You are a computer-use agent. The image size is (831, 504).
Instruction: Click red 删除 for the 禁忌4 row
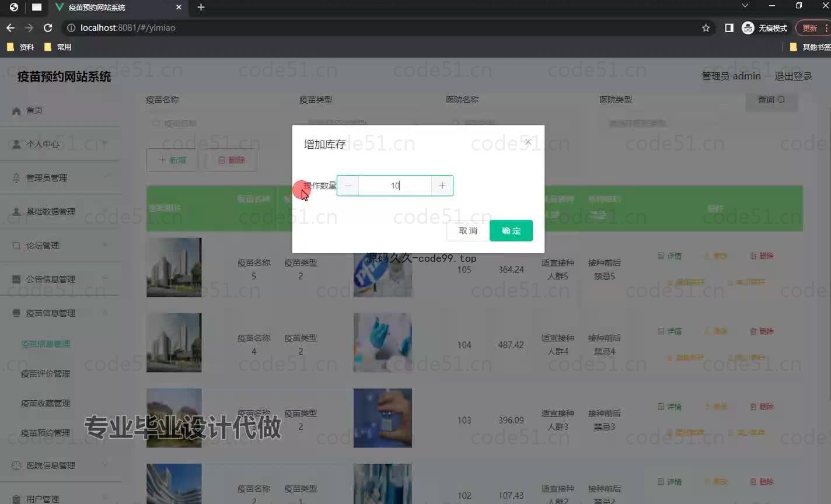tap(762, 331)
